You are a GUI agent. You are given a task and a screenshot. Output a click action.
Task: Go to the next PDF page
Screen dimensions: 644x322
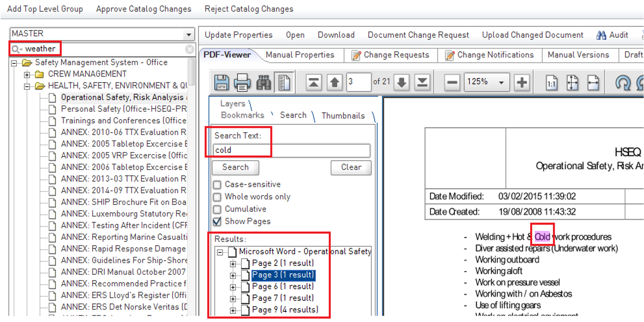(401, 82)
